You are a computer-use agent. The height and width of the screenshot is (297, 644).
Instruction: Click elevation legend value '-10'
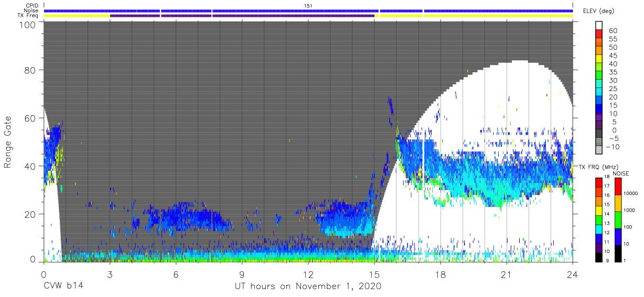click(614, 147)
